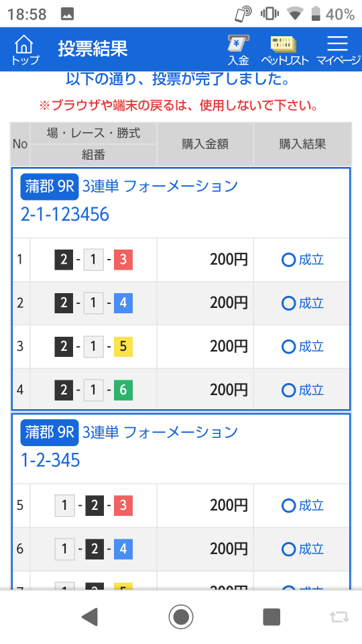Open the マイページ hamburger menu
Viewport: 362px width, 644px height.
[338, 50]
